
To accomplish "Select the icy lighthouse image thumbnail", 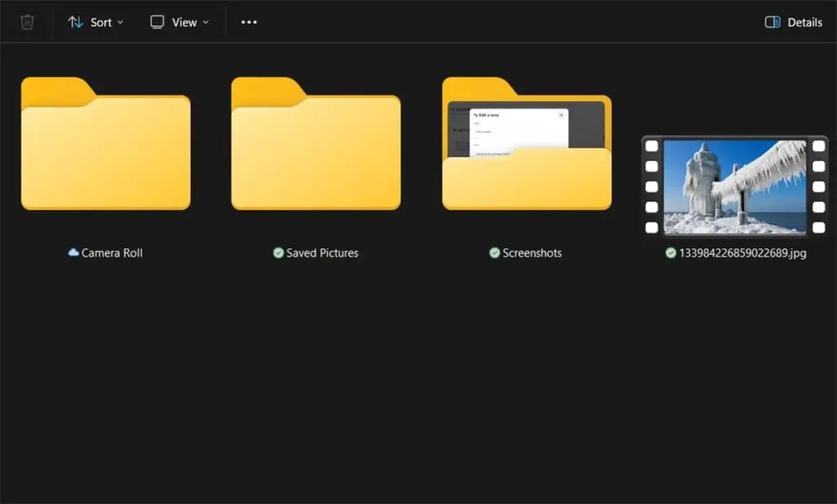I will (735, 186).
